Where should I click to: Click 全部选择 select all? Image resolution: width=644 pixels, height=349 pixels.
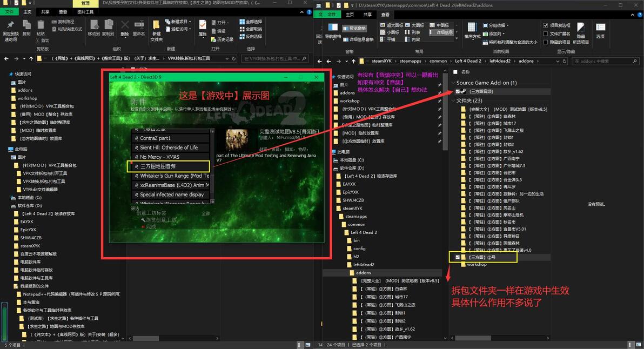tap(251, 22)
